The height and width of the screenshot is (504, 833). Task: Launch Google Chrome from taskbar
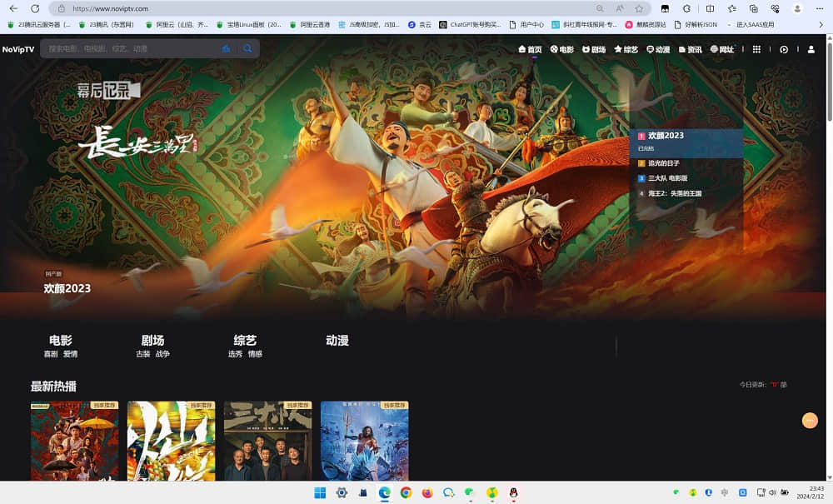(x=406, y=493)
